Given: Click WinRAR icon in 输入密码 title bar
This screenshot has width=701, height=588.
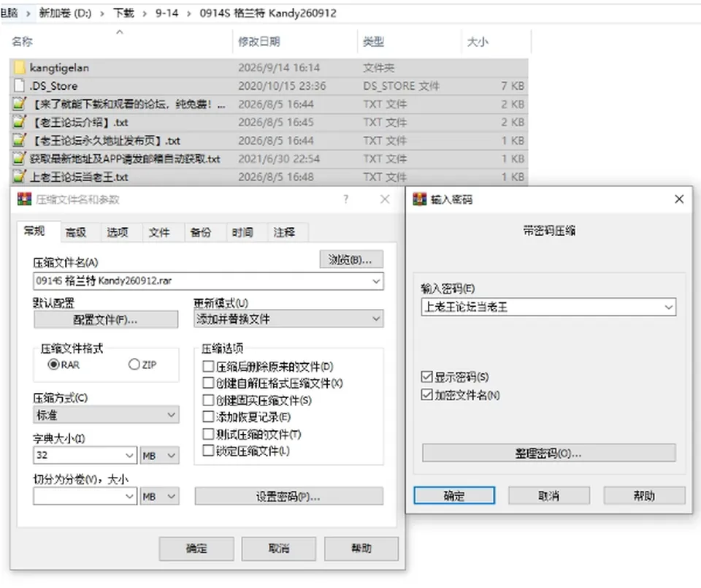Looking at the screenshot, I should (419, 199).
